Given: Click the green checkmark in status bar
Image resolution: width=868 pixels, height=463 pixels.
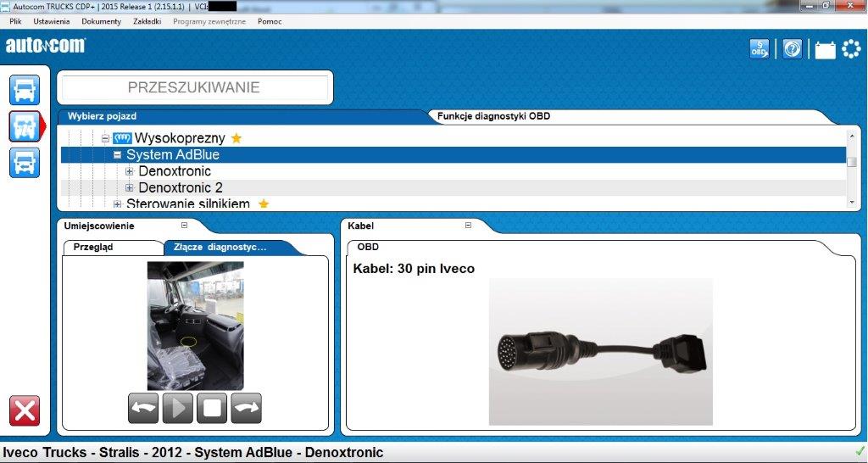Looking at the screenshot, I should (x=860, y=452).
